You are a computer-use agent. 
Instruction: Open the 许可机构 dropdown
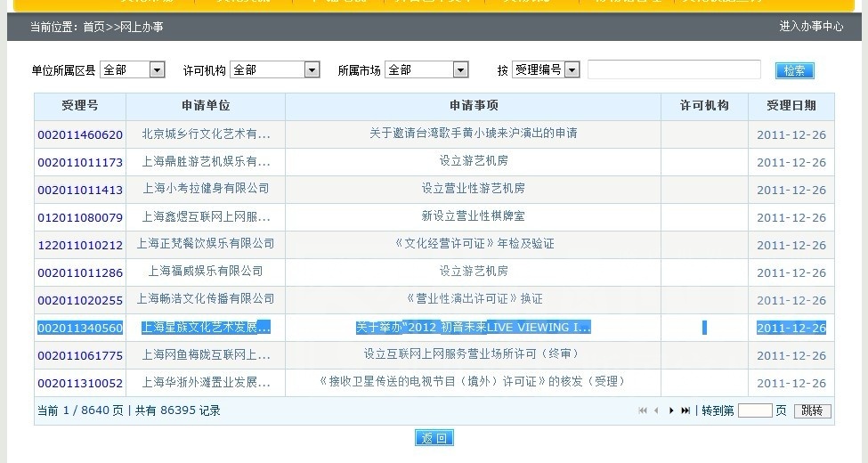point(274,69)
